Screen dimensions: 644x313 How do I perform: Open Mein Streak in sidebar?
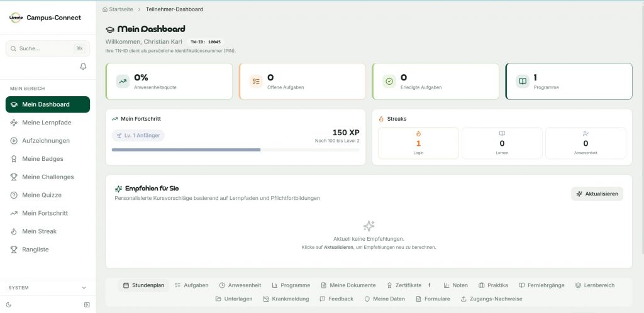click(x=48, y=231)
